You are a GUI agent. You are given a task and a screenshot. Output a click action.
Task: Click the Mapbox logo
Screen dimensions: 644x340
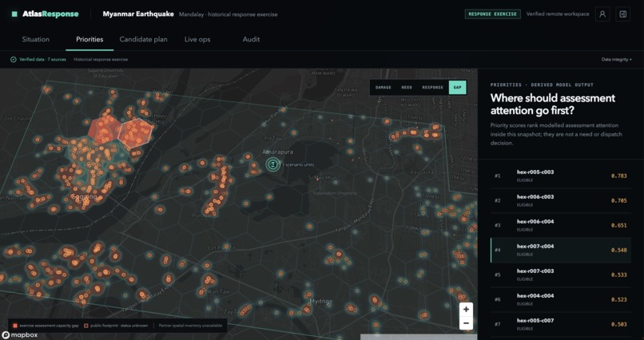click(19, 335)
